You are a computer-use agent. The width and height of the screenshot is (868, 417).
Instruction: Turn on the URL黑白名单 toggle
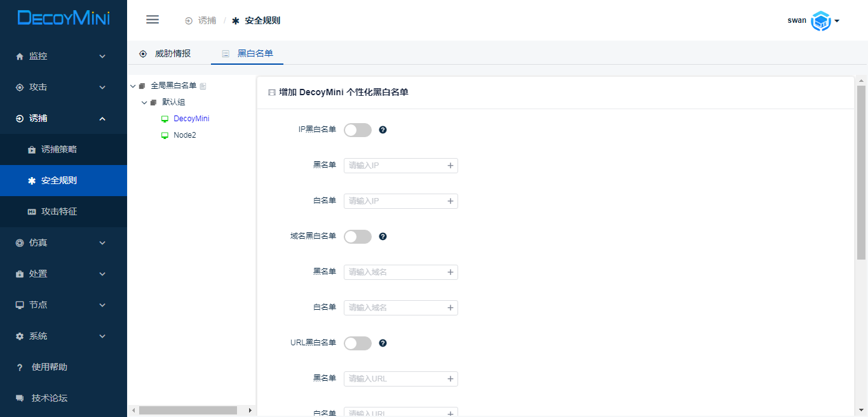[357, 343]
